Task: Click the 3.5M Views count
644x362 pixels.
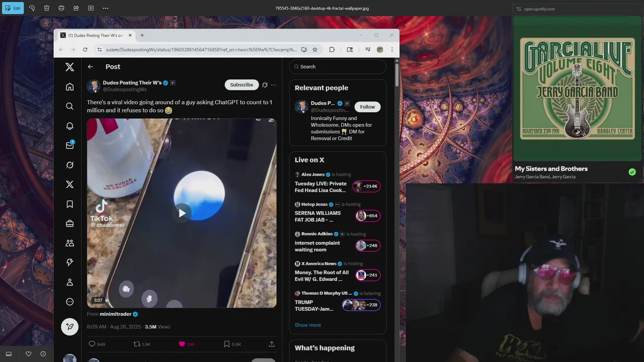Action: [157, 327]
